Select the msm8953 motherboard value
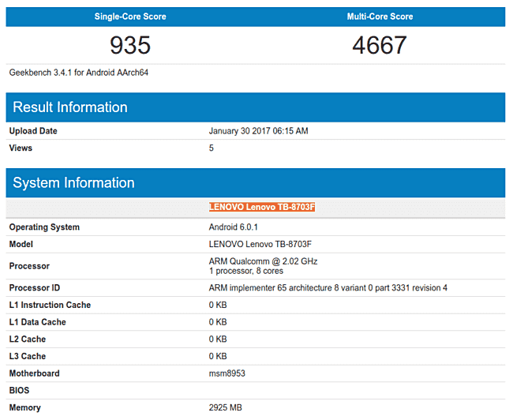513x420 pixels. point(228,374)
